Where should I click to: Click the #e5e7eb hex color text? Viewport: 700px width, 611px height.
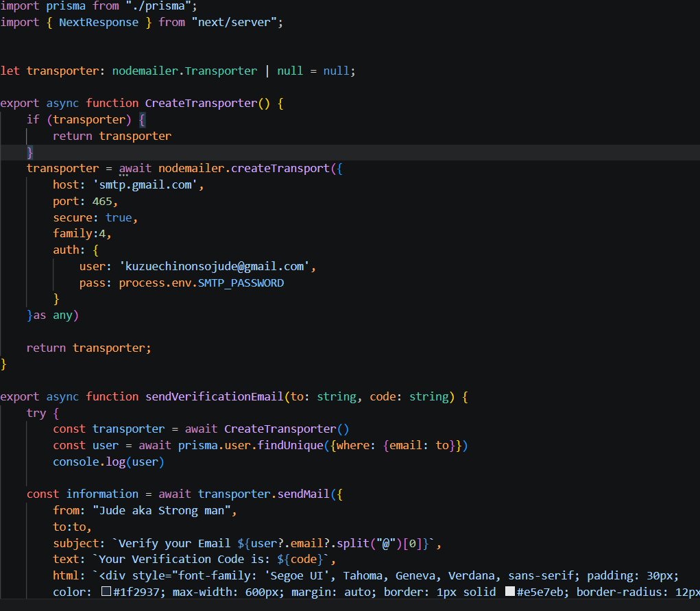[x=542, y=592]
